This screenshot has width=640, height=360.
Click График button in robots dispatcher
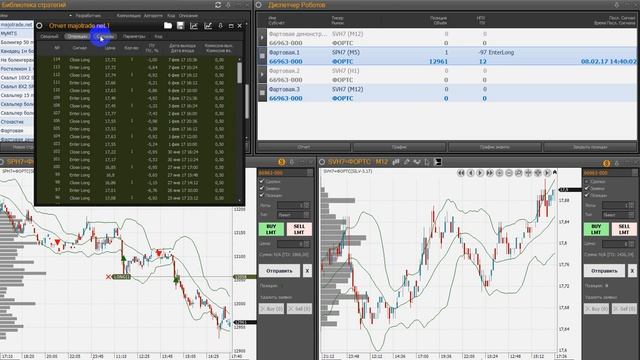399,147
